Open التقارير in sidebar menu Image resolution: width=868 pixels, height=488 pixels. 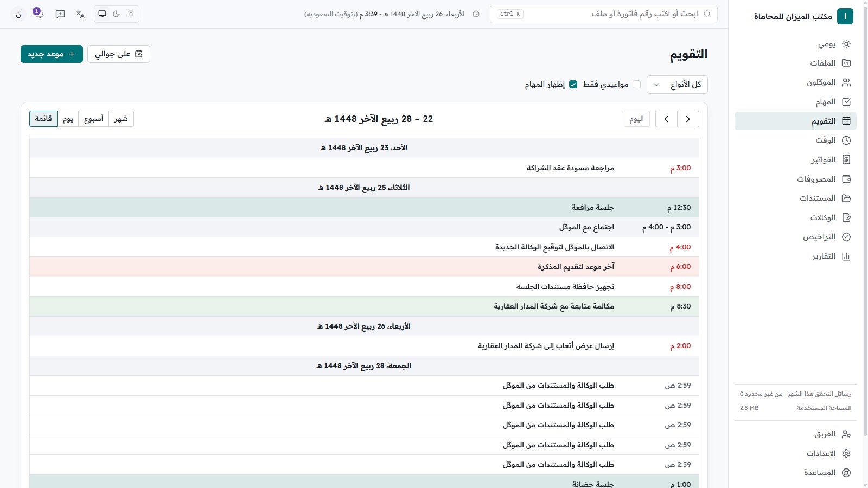point(795,256)
